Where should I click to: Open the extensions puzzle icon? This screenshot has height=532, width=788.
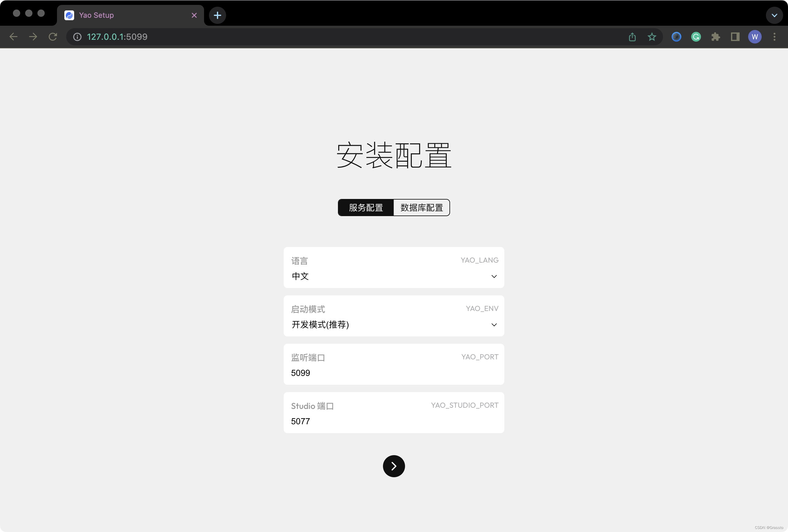[x=716, y=37]
